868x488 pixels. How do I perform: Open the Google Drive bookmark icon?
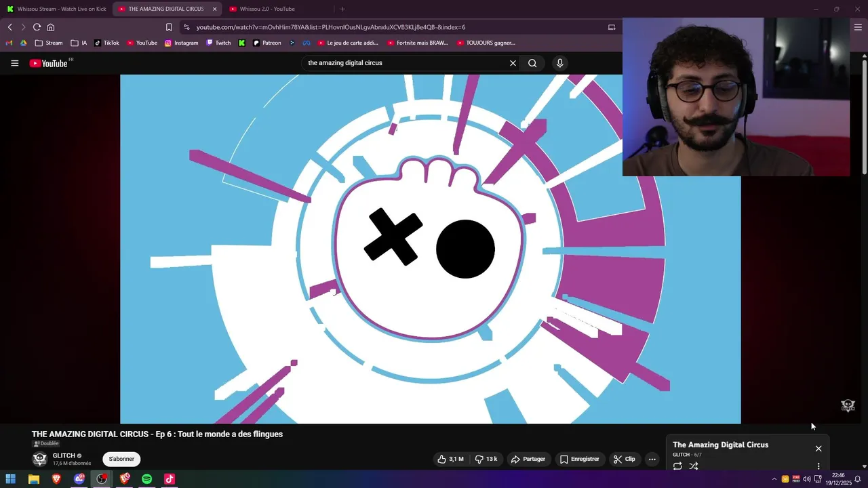[23, 43]
